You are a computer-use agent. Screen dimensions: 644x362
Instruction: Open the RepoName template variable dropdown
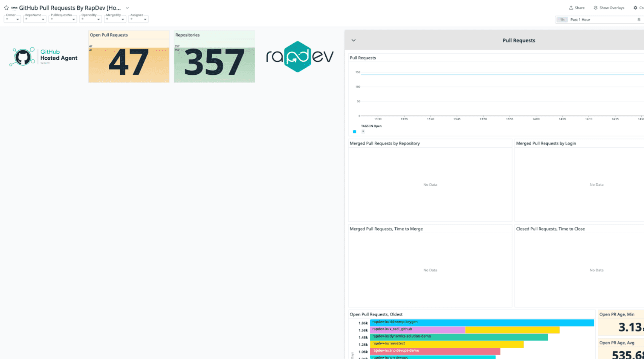(35, 19)
